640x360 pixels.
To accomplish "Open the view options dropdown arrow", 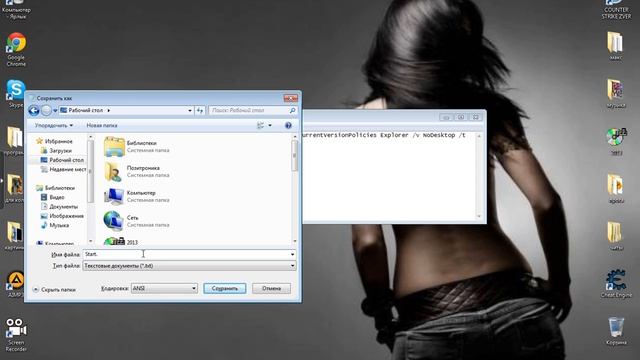I will [x=270, y=126].
